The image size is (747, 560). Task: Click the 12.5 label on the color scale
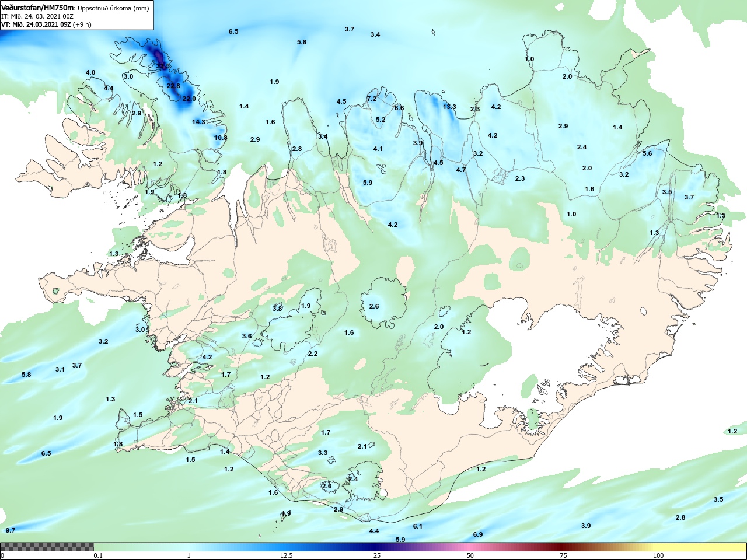click(287, 555)
